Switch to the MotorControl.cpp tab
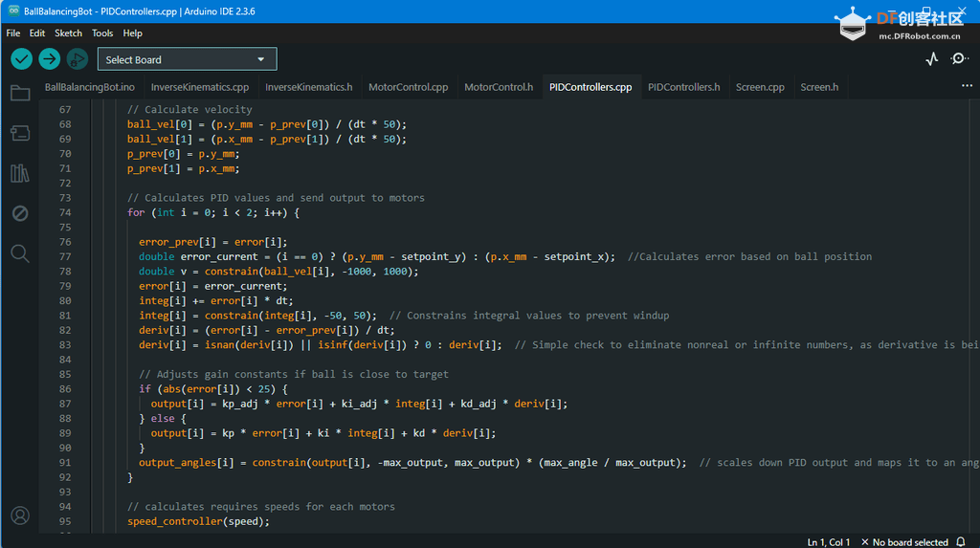980x548 pixels. (408, 87)
